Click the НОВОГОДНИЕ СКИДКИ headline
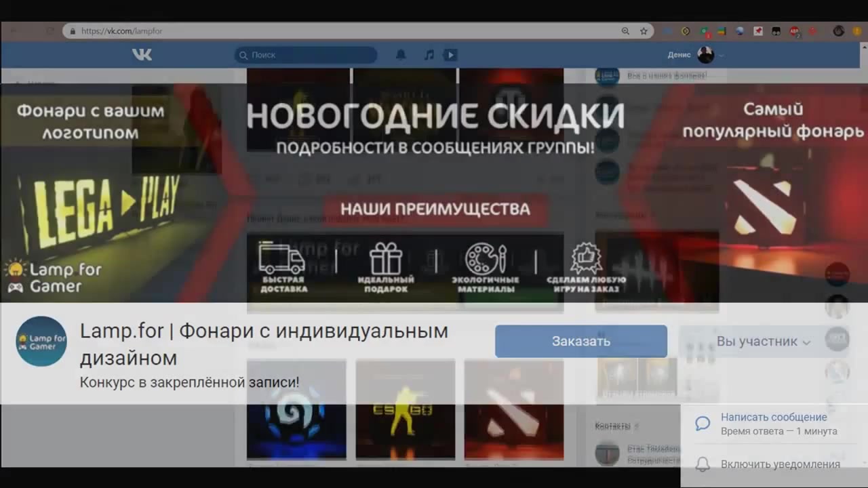Image resolution: width=868 pixels, height=488 pixels. tap(435, 116)
